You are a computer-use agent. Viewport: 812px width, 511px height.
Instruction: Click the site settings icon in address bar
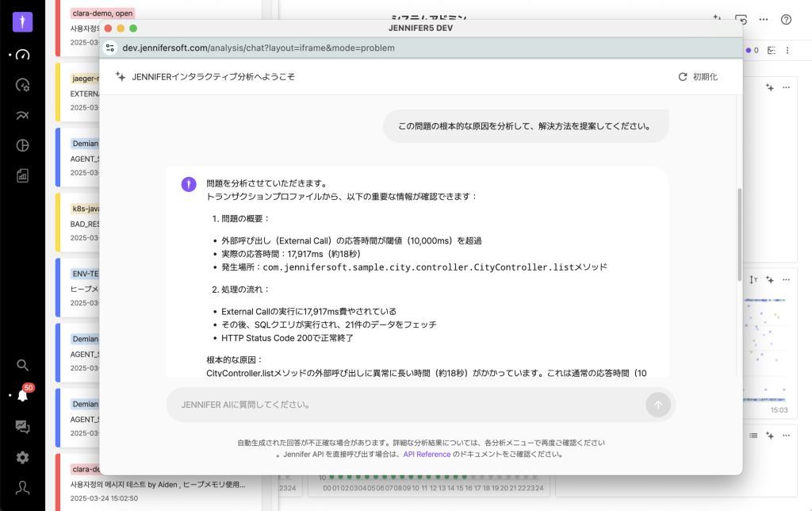(x=111, y=48)
